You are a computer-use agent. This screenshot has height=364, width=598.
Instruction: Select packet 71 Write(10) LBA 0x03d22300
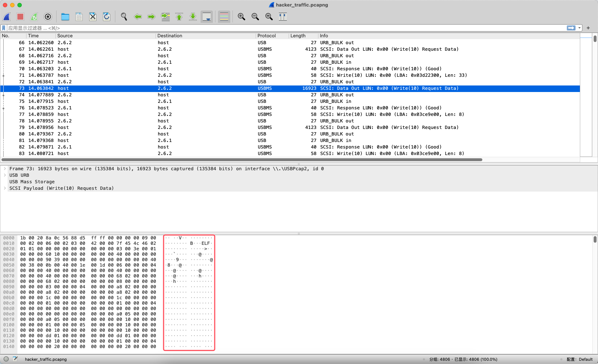point(290,75)
